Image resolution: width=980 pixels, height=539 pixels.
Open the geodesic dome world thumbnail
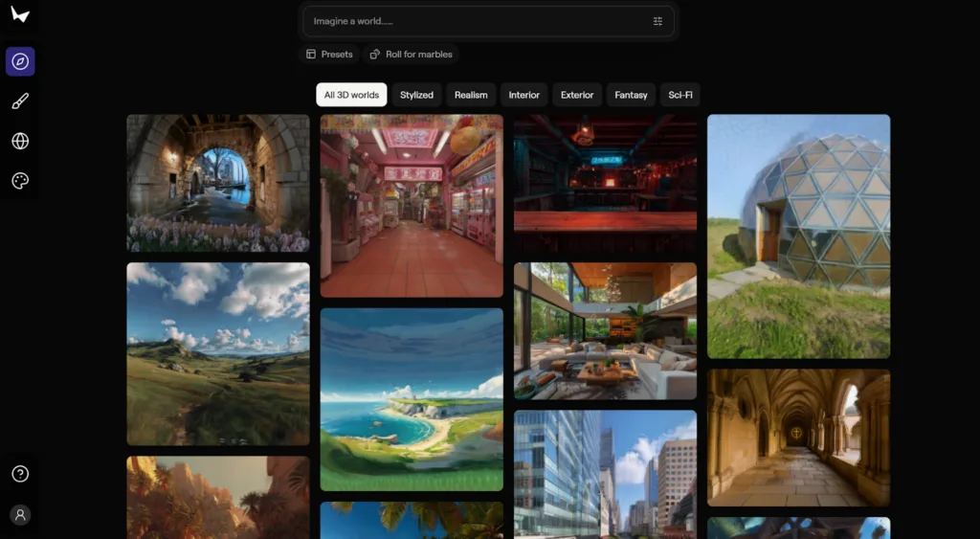click(x=799, y=236)
